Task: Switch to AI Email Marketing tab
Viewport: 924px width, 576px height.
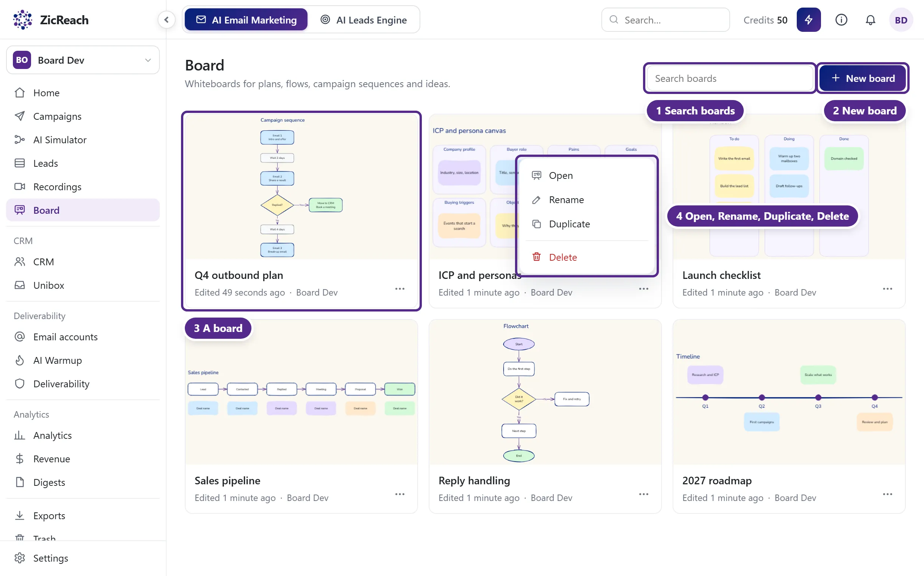Action: pyautogui.click(x=246, y=20)
